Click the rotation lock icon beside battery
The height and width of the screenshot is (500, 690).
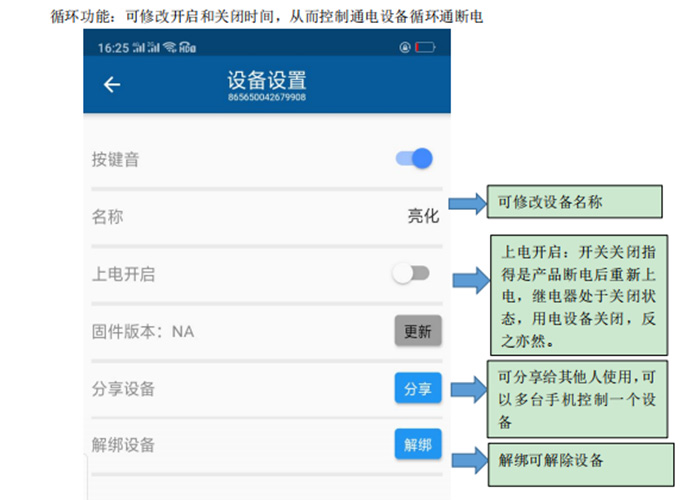[x=405, y=47]
